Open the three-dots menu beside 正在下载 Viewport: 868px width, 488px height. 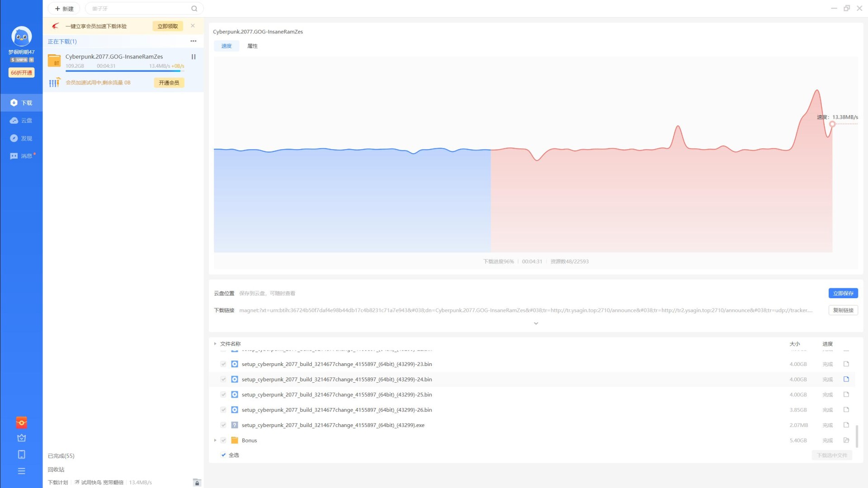pyautogui.click(x=193, y=41)
